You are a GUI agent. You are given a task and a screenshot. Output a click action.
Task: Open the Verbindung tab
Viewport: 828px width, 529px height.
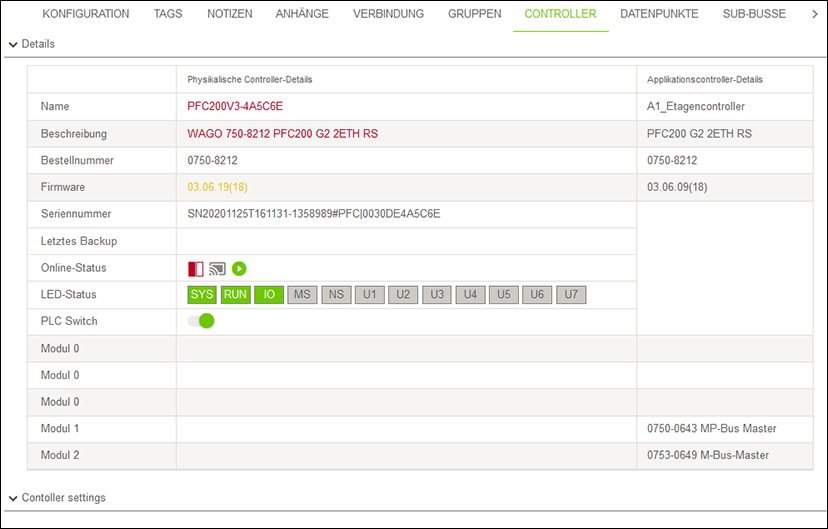tap(388, 14)
